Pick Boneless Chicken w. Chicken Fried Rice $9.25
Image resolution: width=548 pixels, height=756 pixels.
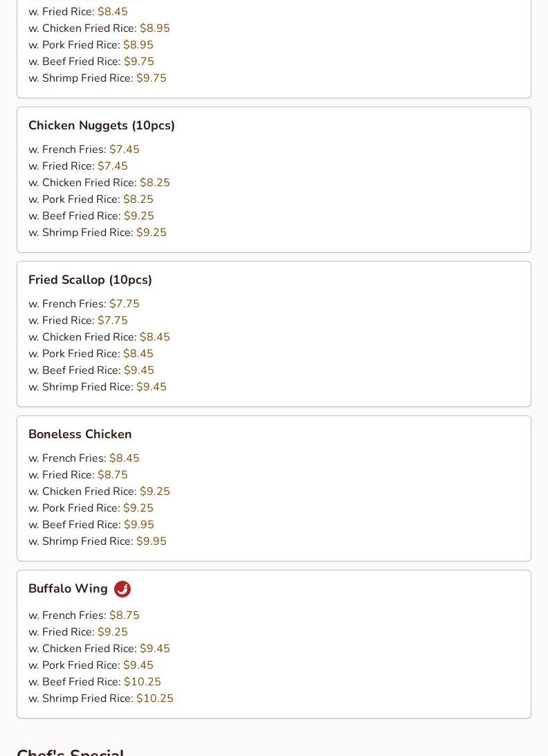coord(99,492)
